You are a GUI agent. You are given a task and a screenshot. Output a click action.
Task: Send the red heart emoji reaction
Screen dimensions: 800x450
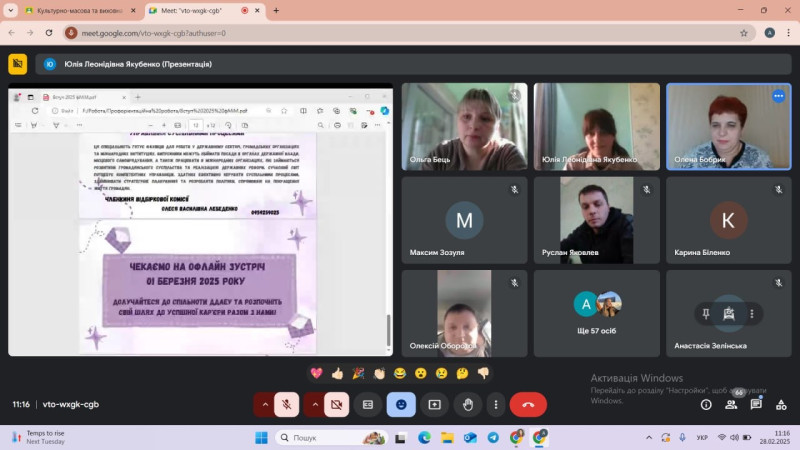click(316, 373)
